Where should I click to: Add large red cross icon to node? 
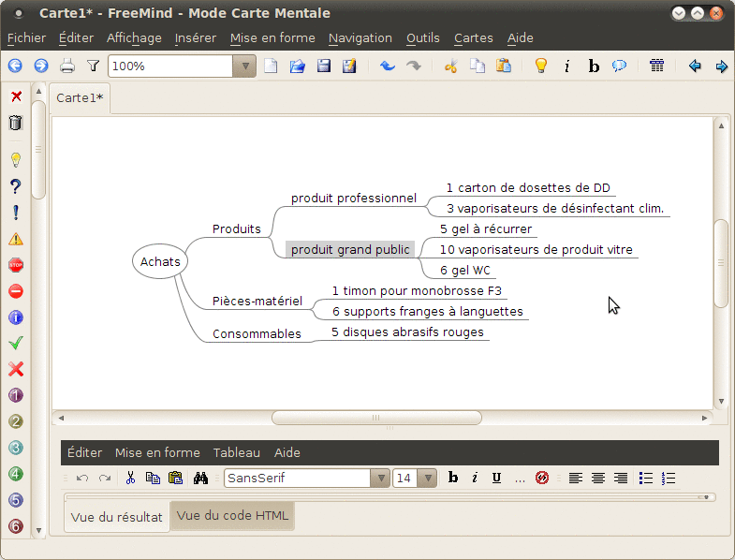click(16, 369)
